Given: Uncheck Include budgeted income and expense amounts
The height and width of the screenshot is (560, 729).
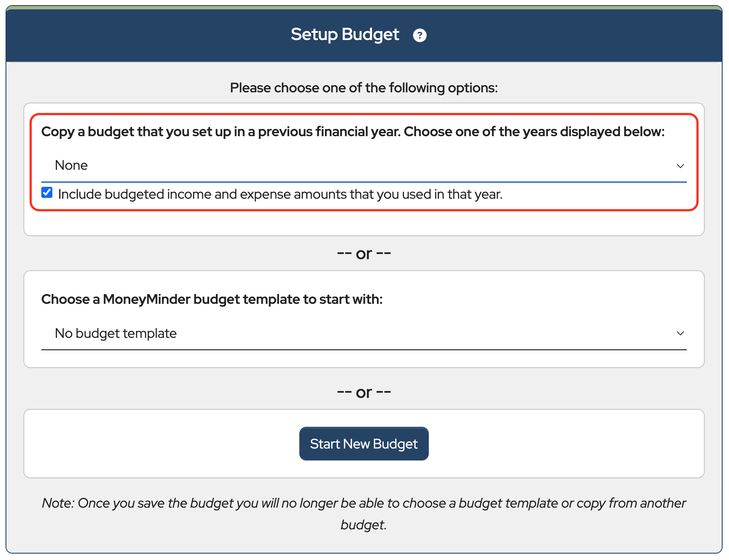Looking at the screenshot, I should 47,193.
